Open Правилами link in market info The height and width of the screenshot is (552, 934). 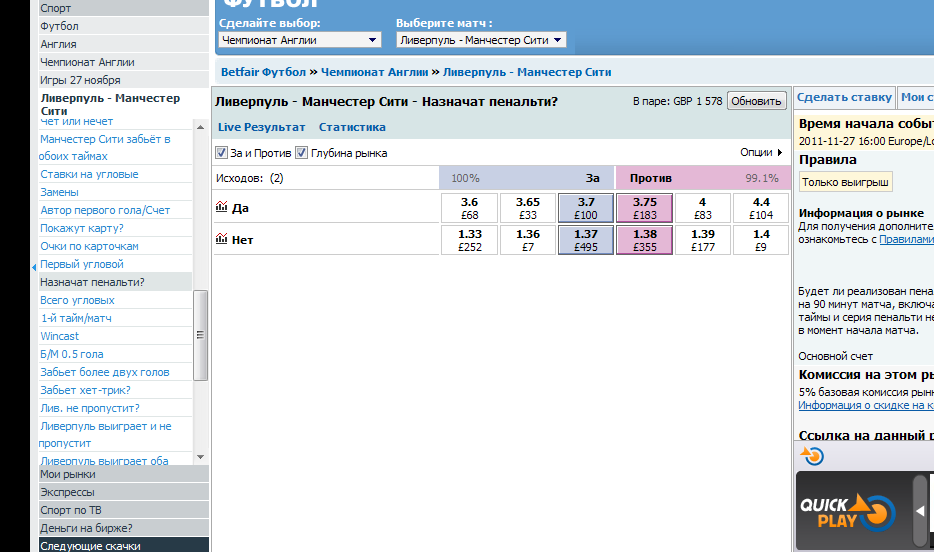[906, 239]
